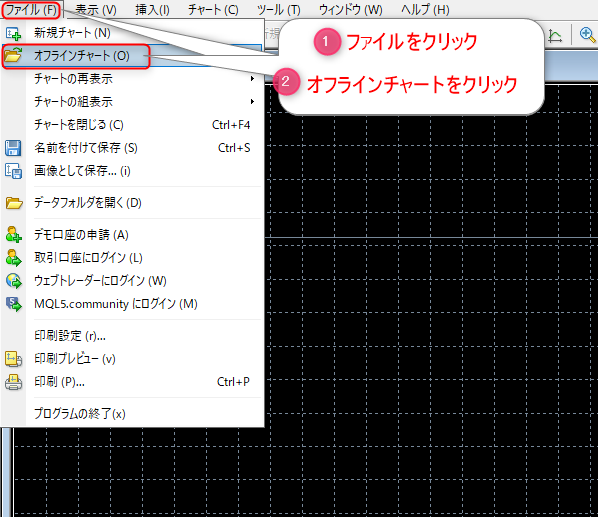Expand the チャートの再表示 submenu arrow
The image size is (598, 517).
click(252, 79)
